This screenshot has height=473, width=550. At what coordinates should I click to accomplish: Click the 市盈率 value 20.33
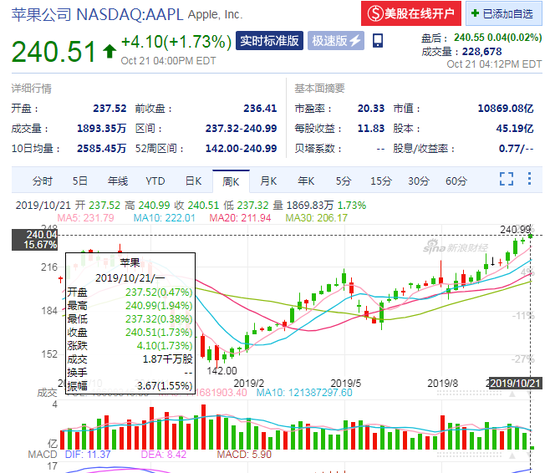click(371, 108)
